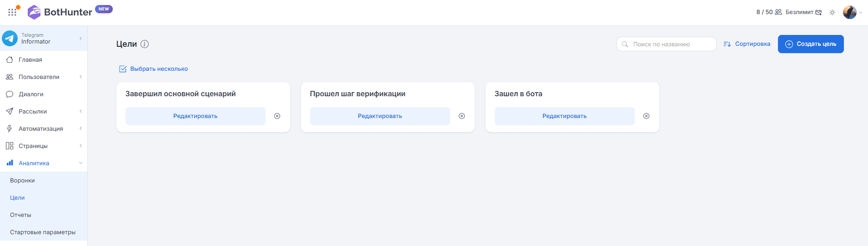Image resolution: width=868 pixels, height=246 pixels.
Task: Click the BotHunter brand name text
Action: pyautogui.click(x=68, y=12)
